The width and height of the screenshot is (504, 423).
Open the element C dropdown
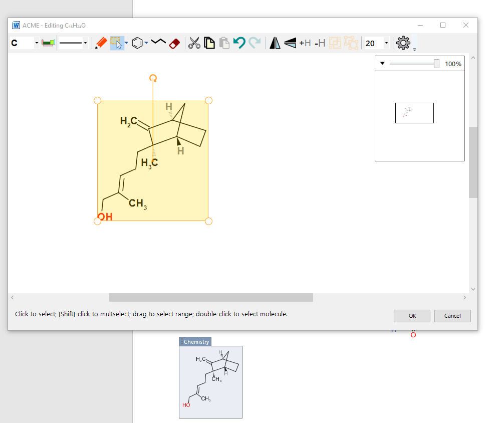coord(37,43)
